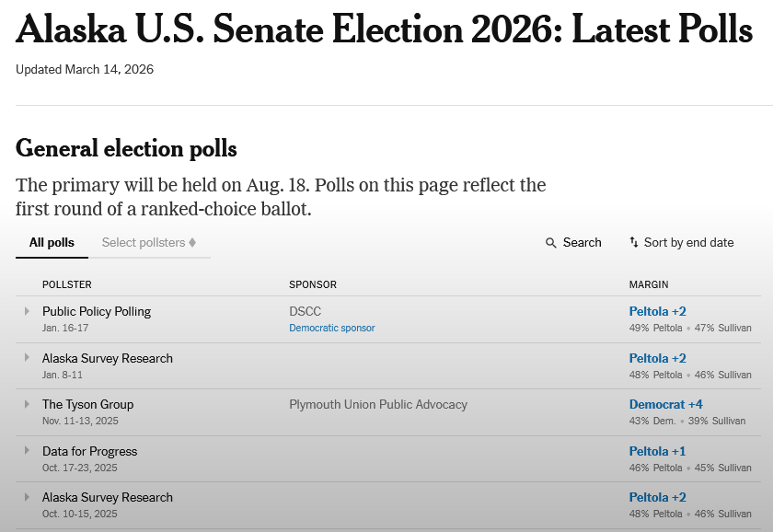
Task: Expand The Tyson Group poll row
Action: [x=27, y=404]
